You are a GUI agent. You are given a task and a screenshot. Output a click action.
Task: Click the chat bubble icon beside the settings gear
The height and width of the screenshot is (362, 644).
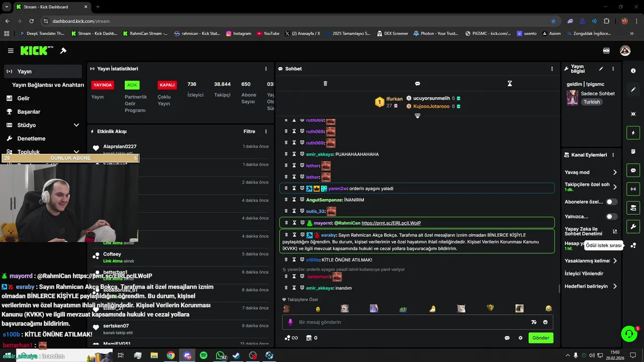click(507, 338)
